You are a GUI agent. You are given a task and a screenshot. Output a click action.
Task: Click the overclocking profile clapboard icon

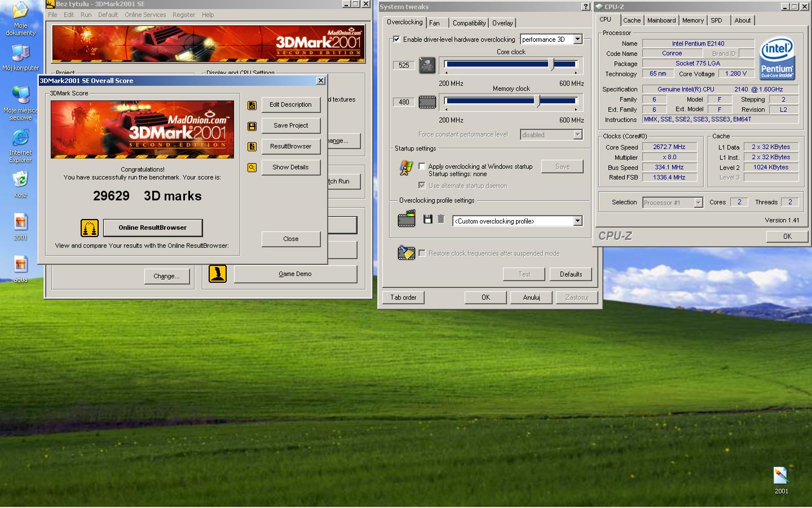(x=407, y=219)
